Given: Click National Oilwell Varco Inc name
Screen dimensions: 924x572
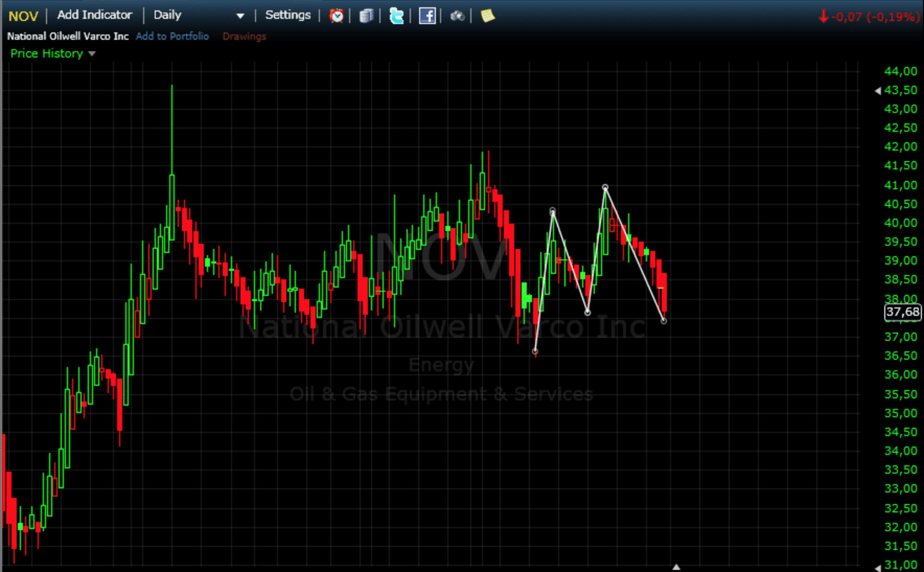Looking at the screenshot, I should pos(68,36).
